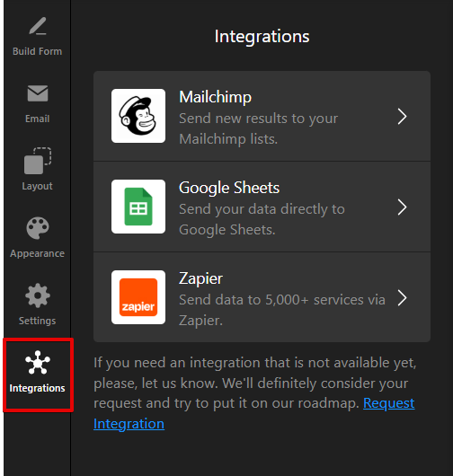This screenshot has width=453, height=476.
Task: Click the Mailchimp monkey logo
Action: click(138, 116)
